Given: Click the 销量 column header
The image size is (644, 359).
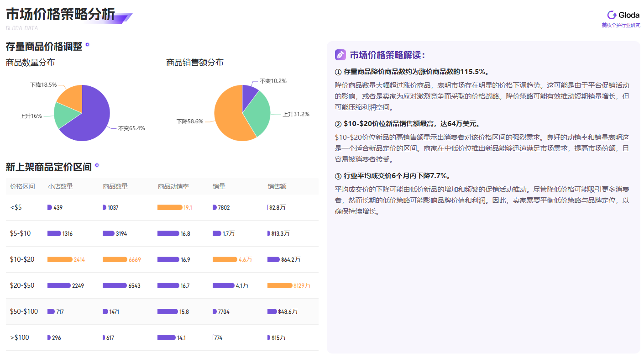Looking at the screenshot, I should 219,186.
